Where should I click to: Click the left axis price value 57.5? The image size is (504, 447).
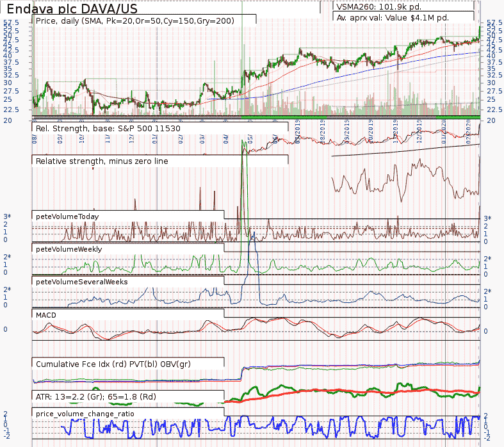pos(12,22)
